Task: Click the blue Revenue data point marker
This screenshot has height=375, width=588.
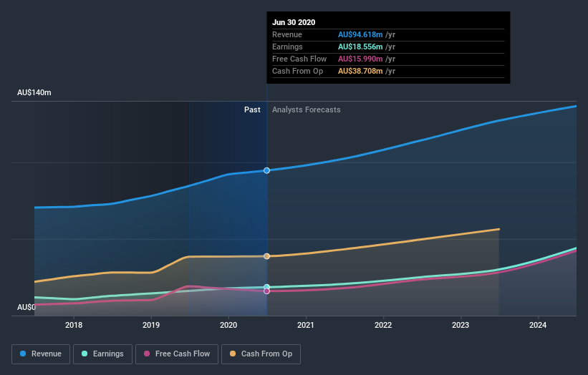Action: click(x=266, y=170)
